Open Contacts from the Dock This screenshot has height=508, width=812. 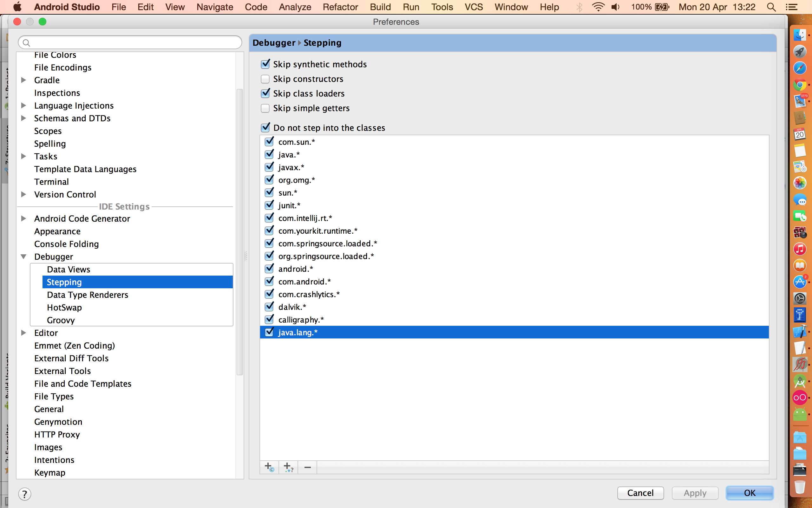(800, 117)
